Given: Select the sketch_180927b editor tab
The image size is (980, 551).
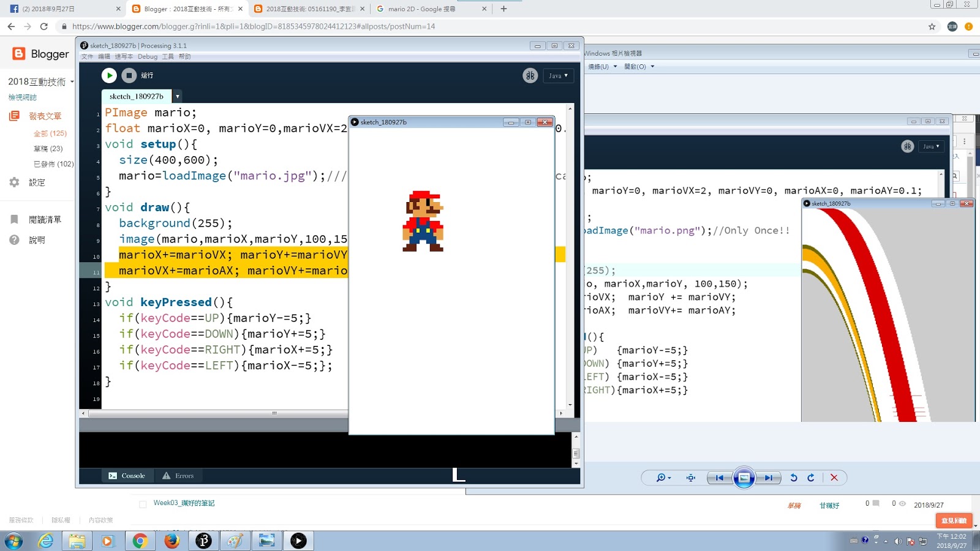Looking at the screenshot, I should point(137,96).
